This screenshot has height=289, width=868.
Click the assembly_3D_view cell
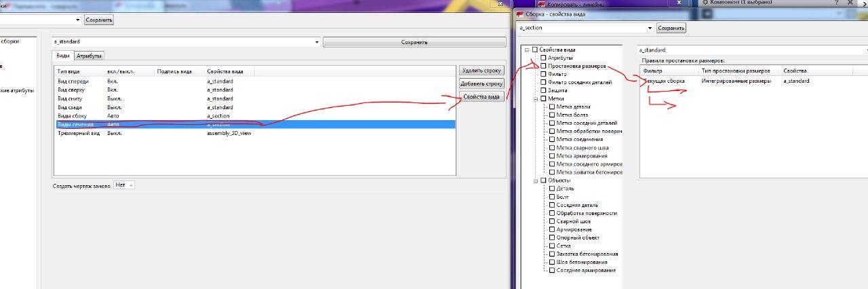tap(229, 133)
